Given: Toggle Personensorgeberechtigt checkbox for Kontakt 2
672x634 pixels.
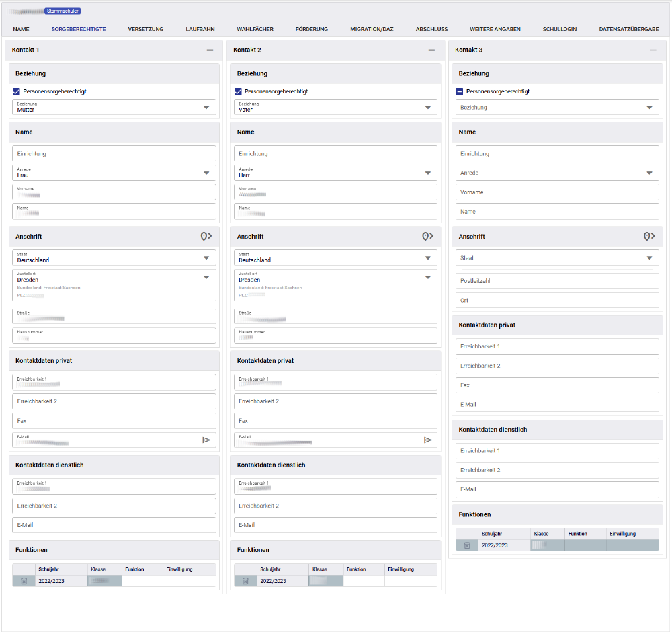Looking at the screenshot, I should point(238,91).
